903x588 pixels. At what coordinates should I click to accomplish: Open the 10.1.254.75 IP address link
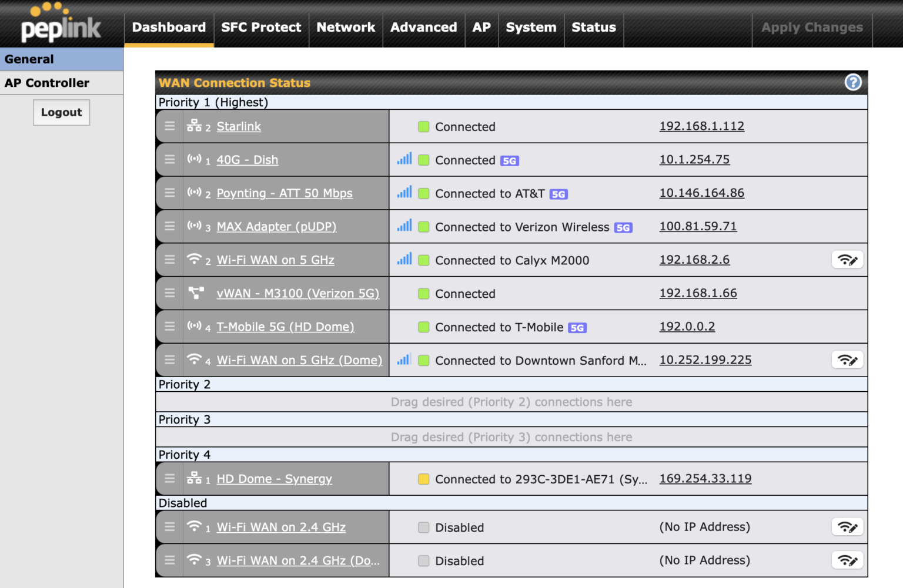[x=694, y=159]
